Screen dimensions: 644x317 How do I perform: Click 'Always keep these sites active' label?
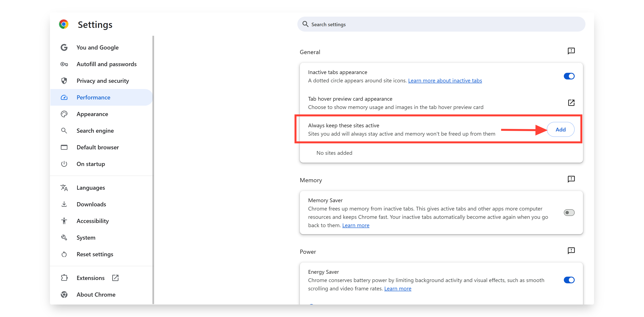pos(344,125)
